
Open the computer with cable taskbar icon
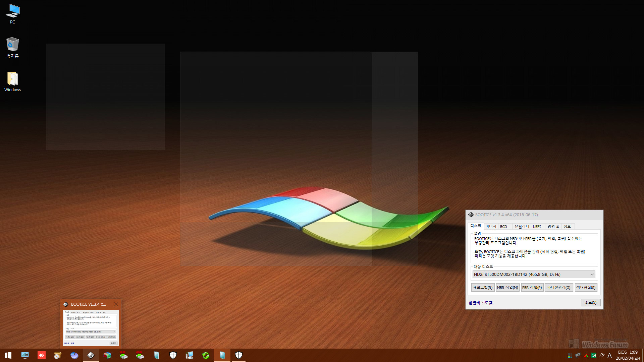[189, 355]
